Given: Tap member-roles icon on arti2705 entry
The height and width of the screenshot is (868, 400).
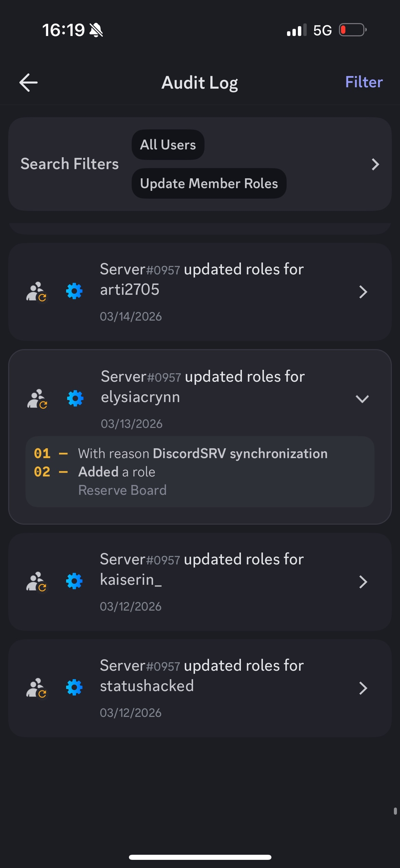Looking at the screenshot, I should (36, 292).
